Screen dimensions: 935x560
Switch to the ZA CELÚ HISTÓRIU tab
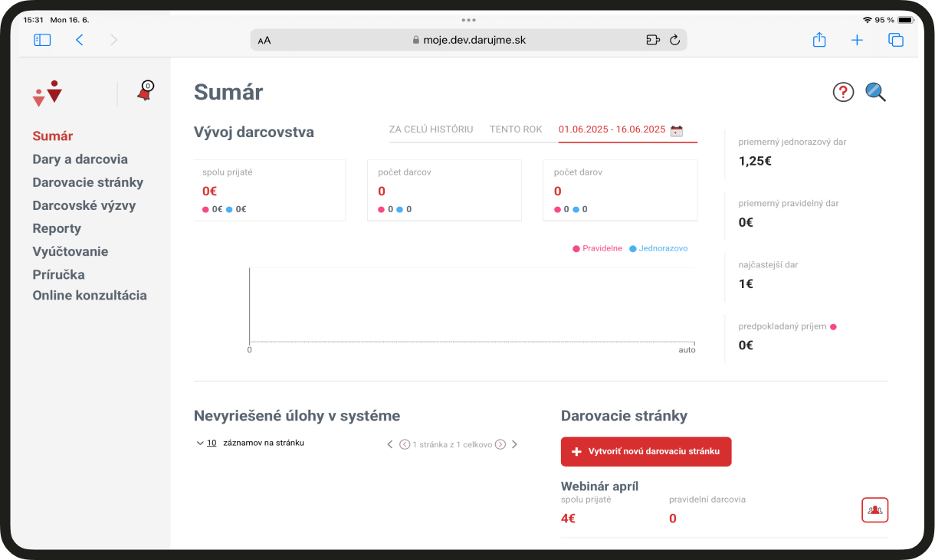click(431, 129)
